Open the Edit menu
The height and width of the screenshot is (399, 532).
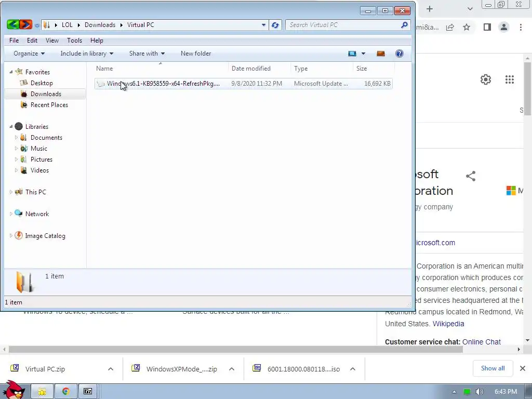[x=32, y=41]
